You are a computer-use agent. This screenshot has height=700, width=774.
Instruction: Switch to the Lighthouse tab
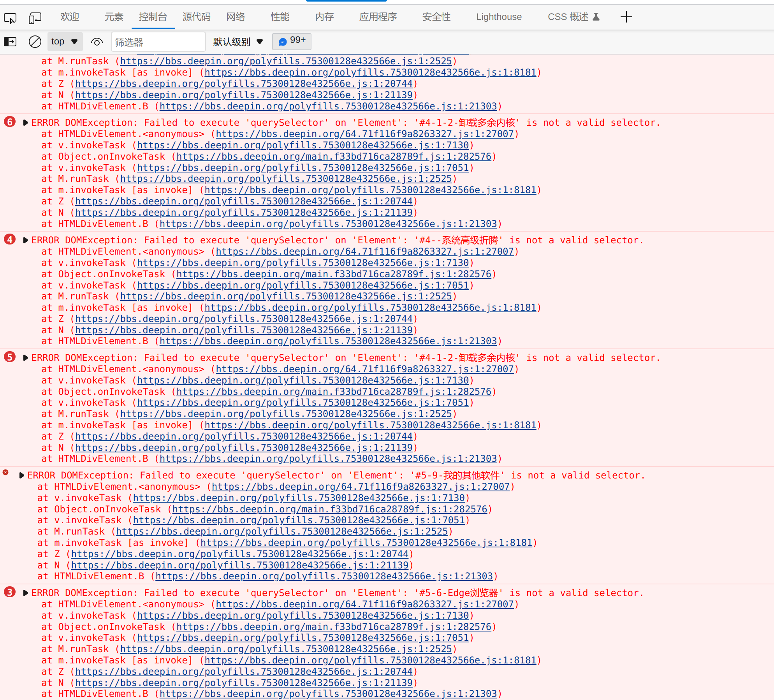(x=498, y=17)
